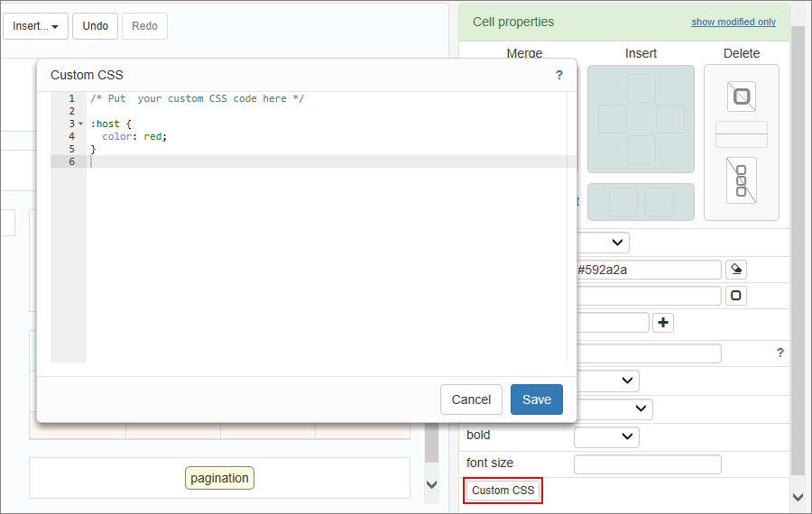Insert cell to the left in Insert grid

[x=613, y=119]
